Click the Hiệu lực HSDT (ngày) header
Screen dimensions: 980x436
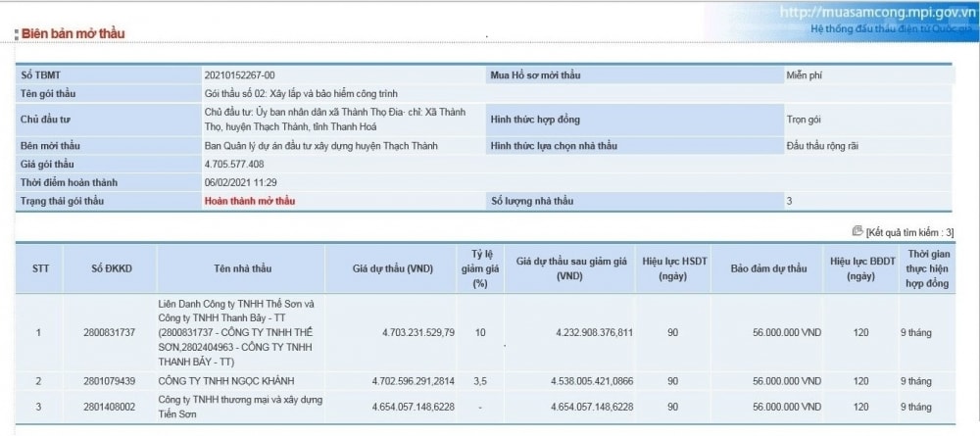pyautogui.click(x=674, y=268)
